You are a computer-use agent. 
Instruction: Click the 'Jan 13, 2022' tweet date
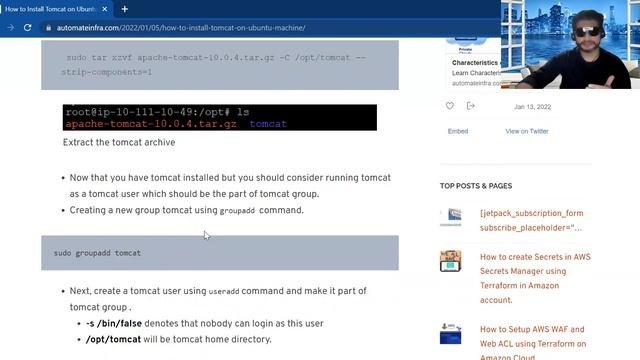click(532, 107)
